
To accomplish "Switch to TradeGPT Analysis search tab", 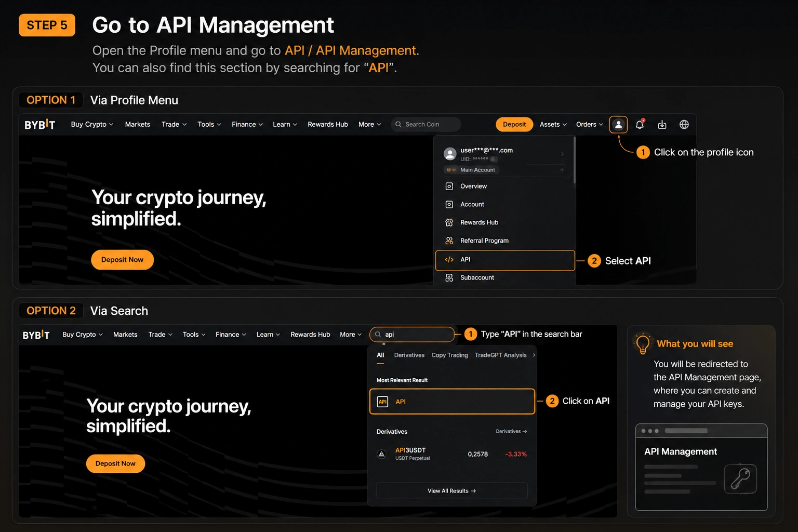I will 501,355.
